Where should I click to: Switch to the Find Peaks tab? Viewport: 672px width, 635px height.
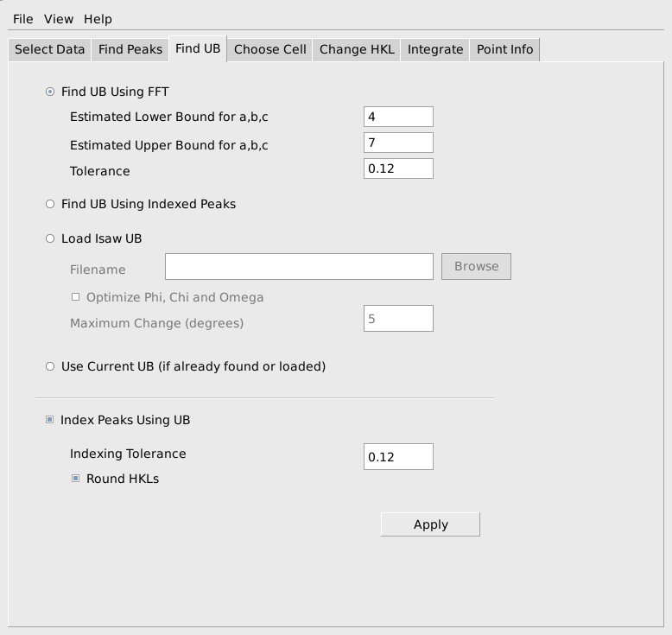pos(130,49)
